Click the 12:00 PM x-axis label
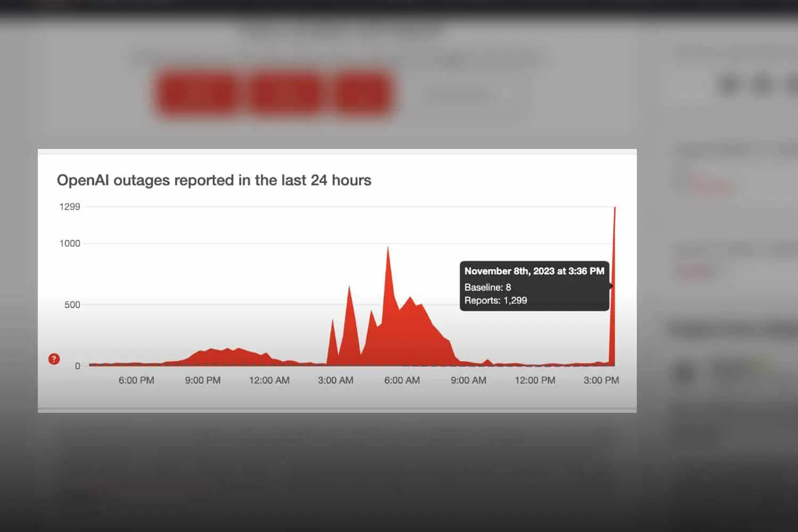Screen dimensions: 798x532 pyautogui.click(x=535, y=380)
